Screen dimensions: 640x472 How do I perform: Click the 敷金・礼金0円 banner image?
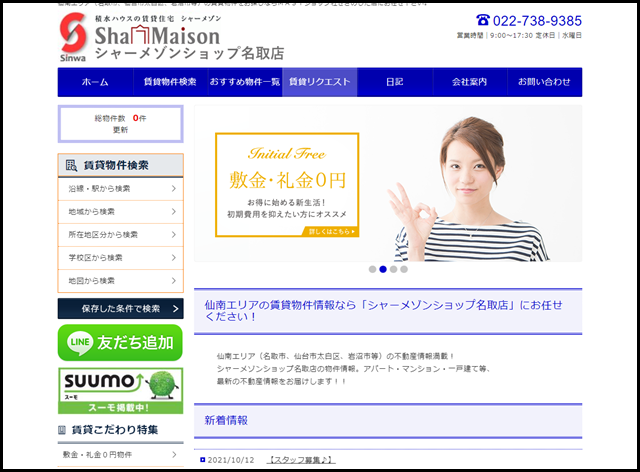[287, 185]
